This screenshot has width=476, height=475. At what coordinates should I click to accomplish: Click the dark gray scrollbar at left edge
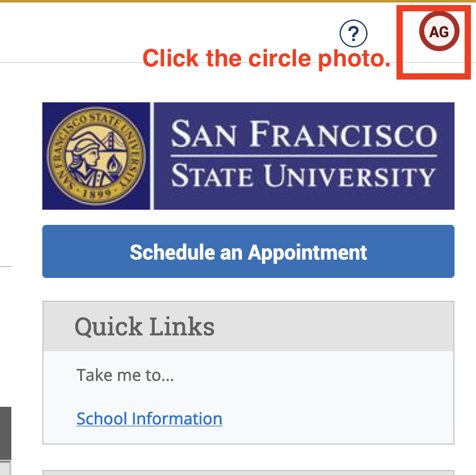[x=6, y=433]
